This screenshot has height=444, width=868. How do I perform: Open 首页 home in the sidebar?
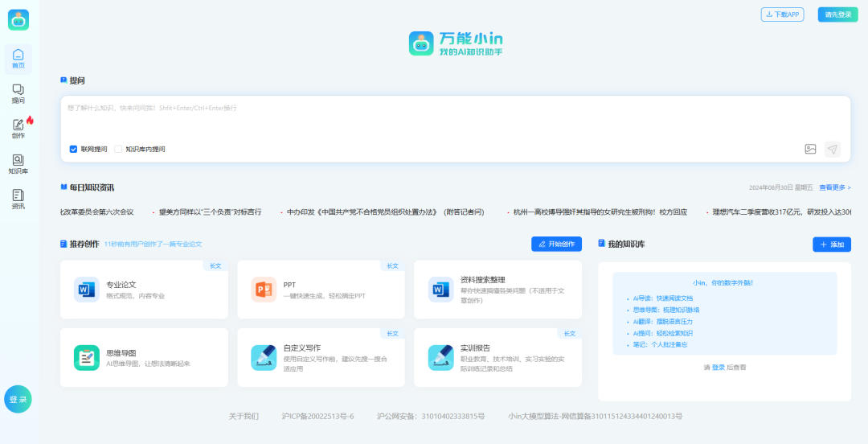[18, 58]
